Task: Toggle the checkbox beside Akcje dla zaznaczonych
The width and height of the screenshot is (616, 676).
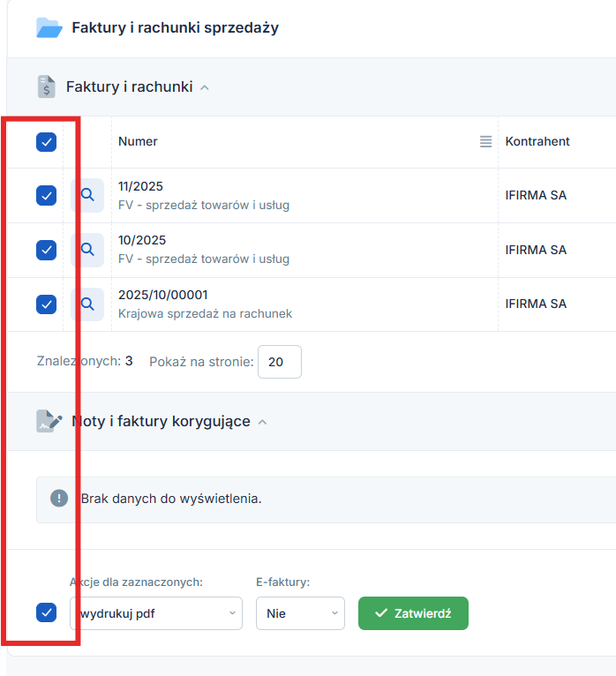Action: pos(46,612)
